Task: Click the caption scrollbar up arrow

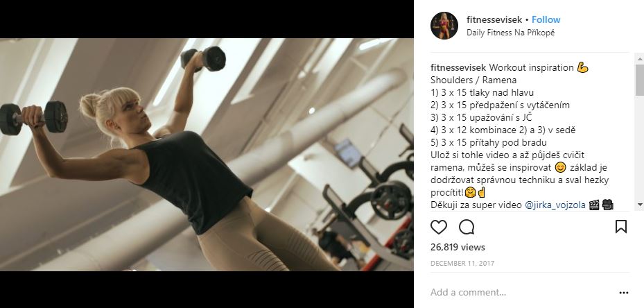Action: click(639, 59)
